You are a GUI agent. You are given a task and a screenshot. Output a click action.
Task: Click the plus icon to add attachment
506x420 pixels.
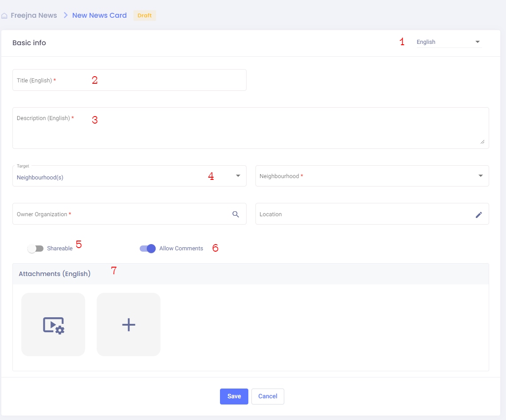pyautogui.click(x=129, y=325)
